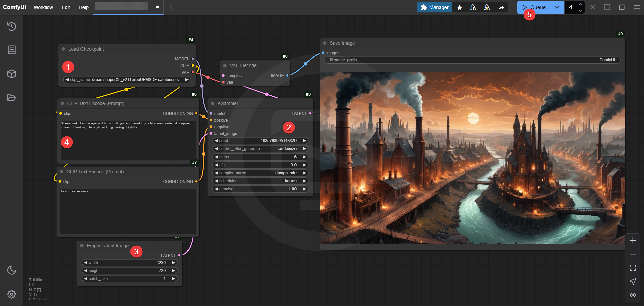Click the share arrow icon in toolbar
This screenshot has width=644, height=306.
[501, 7]
